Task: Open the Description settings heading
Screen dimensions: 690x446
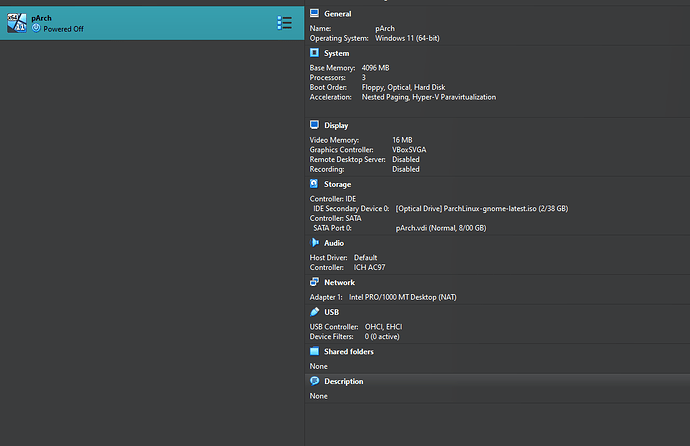Action: coord(344,381)
